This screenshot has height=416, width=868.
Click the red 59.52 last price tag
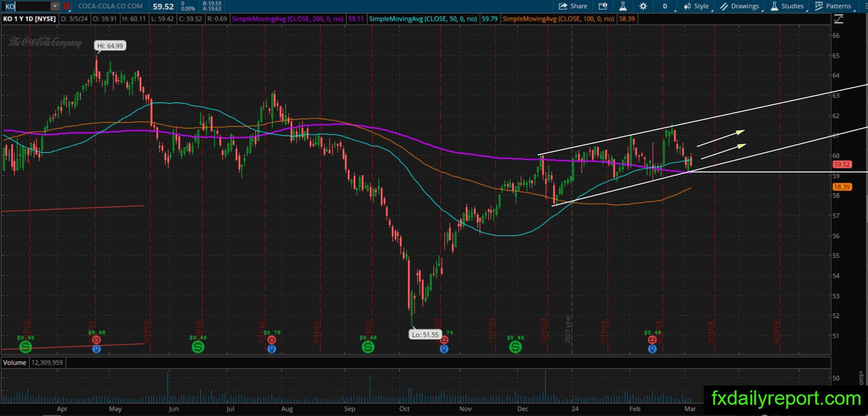coord(842,164)
